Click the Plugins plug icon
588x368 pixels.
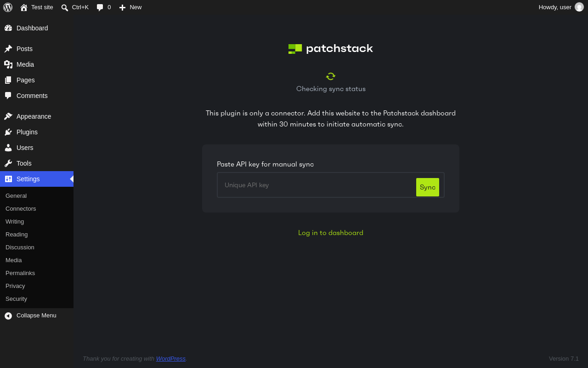[8, 132]
